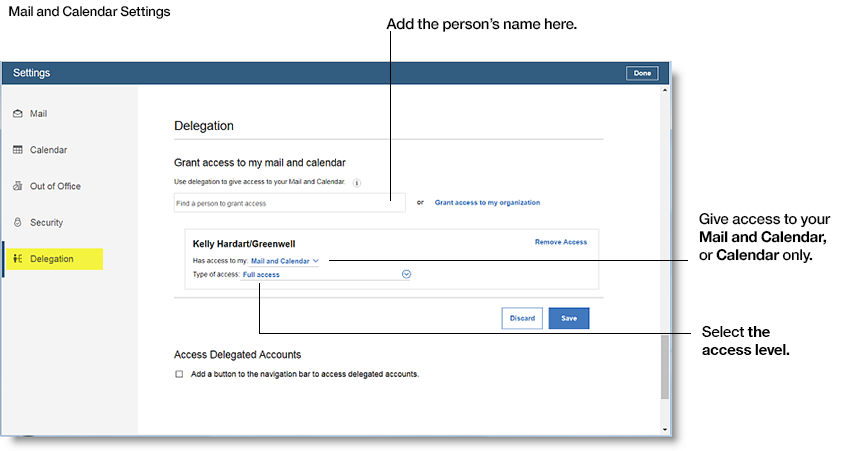This screenshot has height=451, width=860.
Task: Select the Delegation settings section
Action: pyautogui.click(x=54, y=259)
